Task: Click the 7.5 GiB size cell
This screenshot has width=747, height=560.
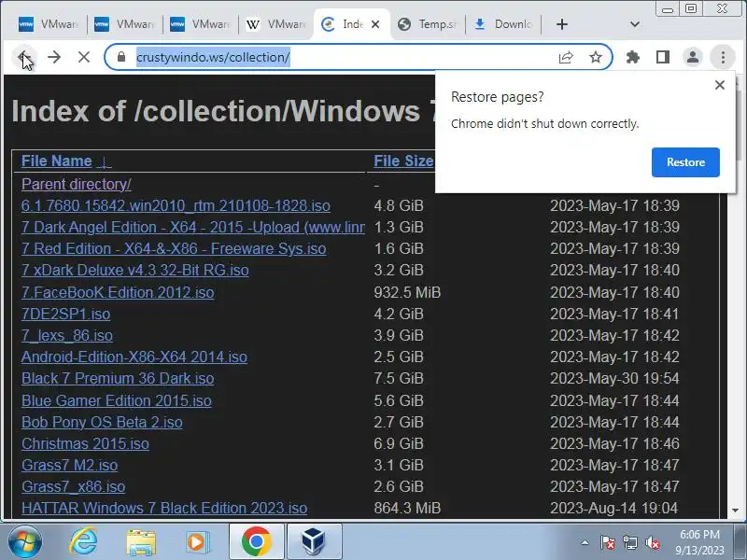Action: 399,379
